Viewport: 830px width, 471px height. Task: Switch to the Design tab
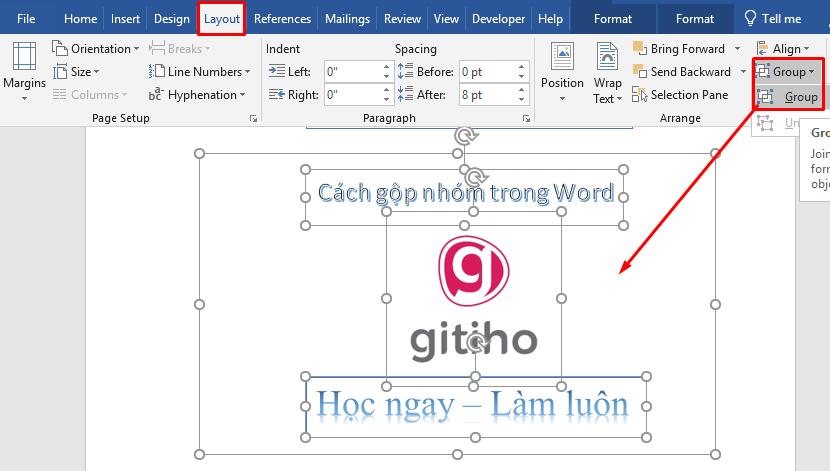pos(172,19)
